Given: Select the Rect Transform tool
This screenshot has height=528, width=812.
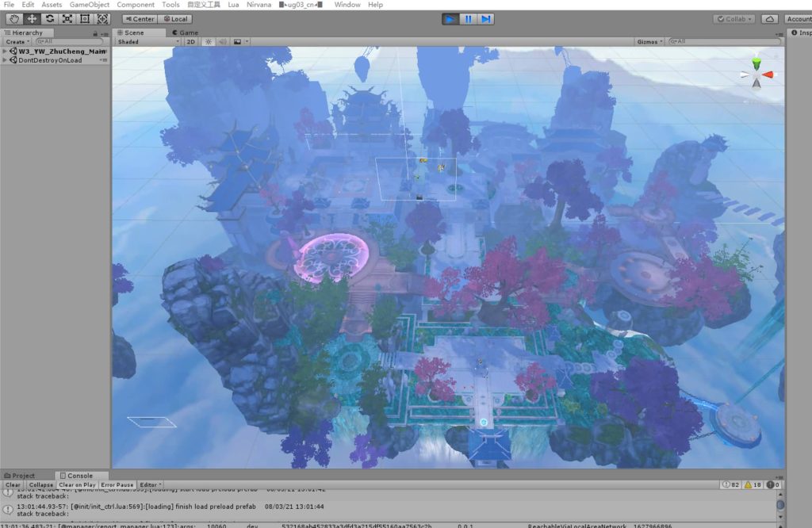Looking at the screenshot, I should click(x=84, y=18).
